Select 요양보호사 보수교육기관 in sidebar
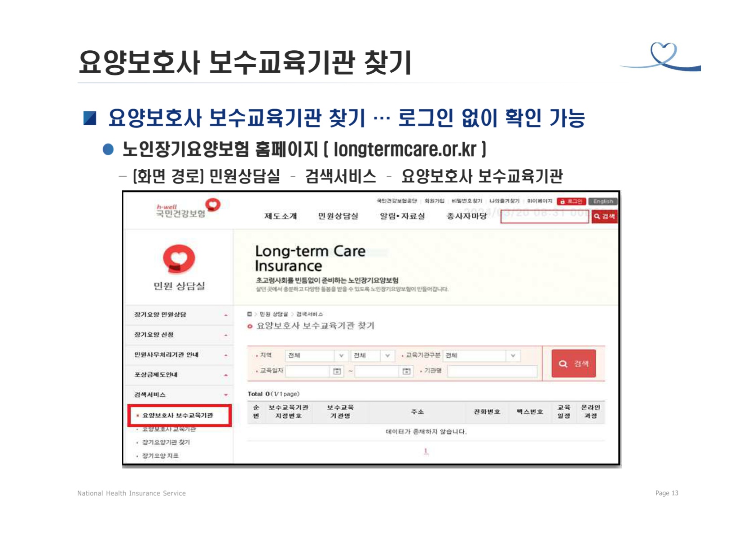 178,416
